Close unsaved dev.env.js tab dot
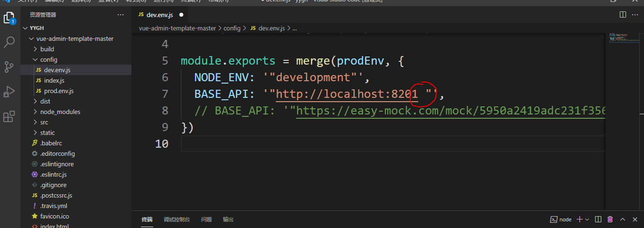Screen dimensions: 644x228 pos(181,15)
